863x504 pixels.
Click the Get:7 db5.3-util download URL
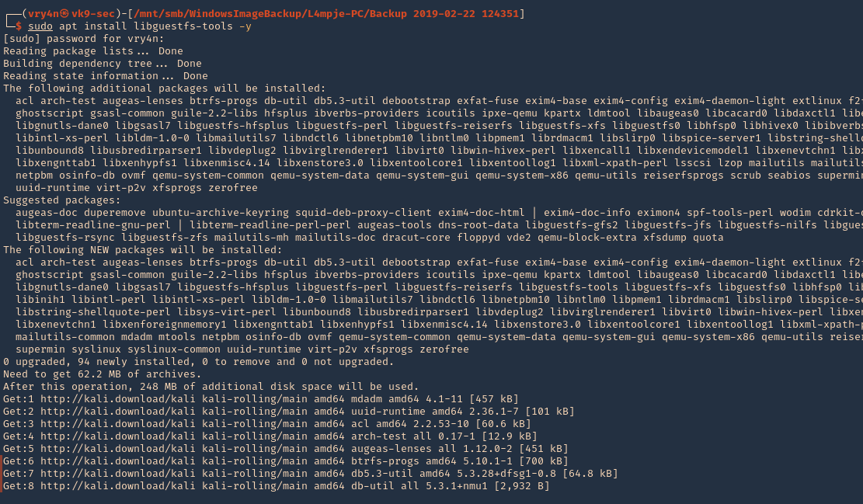point(118,474)
